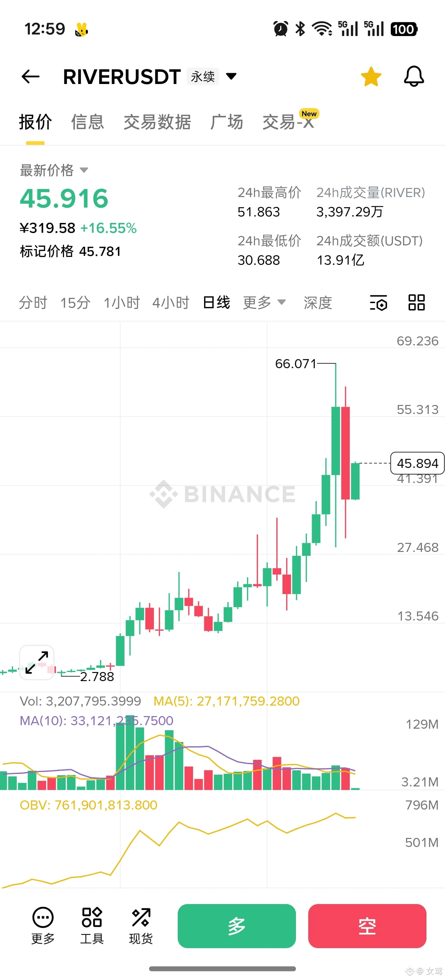Tap the red 空 short button

click(x=366, y=926)
